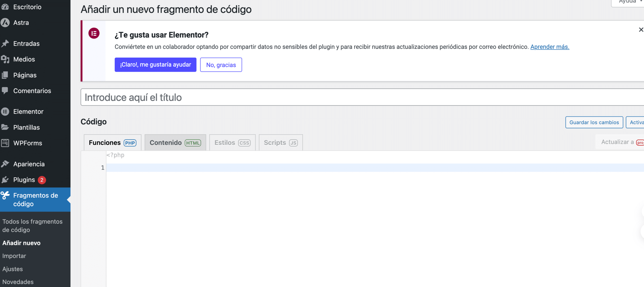The width and height of the screenshot is (644, 287).
Task: Open Plugins via the plug icon
Action: pyautogui.click(x=5, y=180)
